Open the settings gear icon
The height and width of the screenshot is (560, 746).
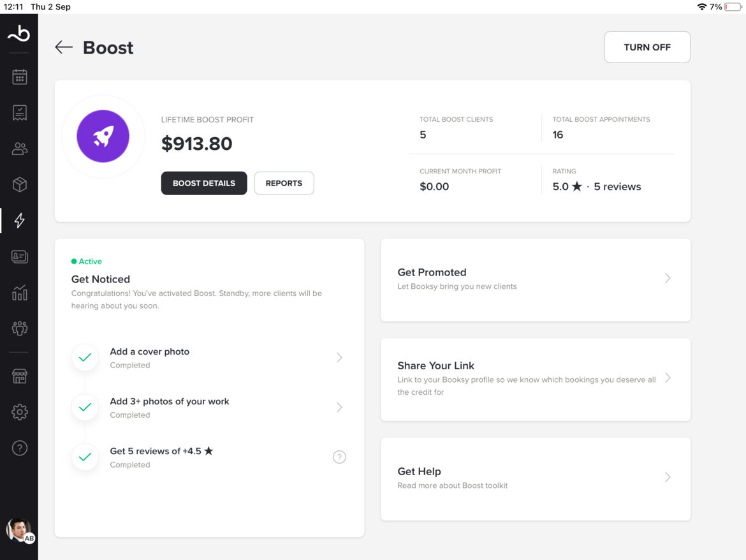click(20, 412)
